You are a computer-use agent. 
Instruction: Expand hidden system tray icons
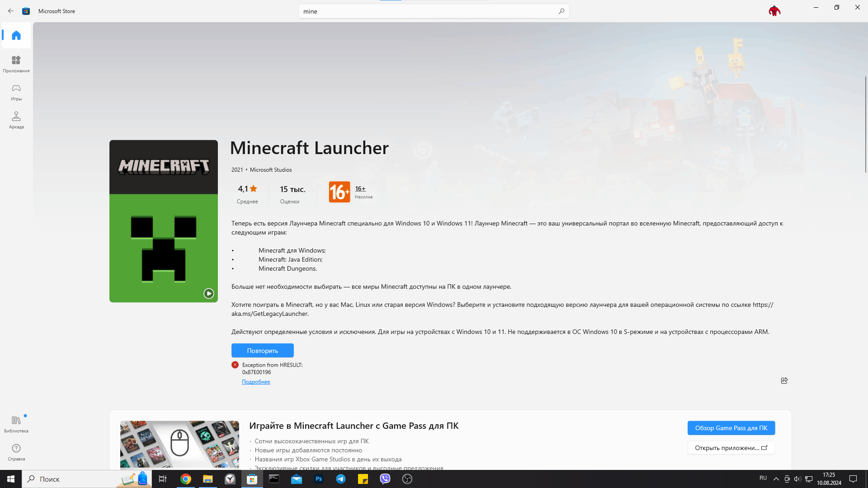pos(776,479)
